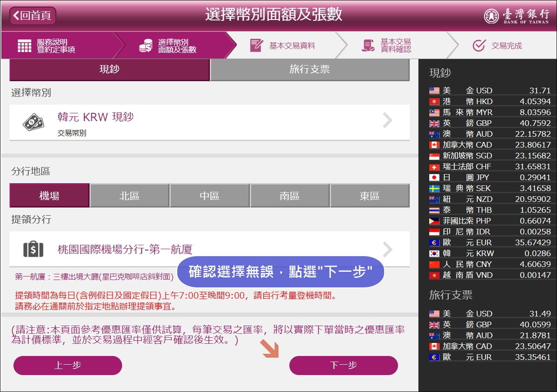Click the Philippines flag for PHP
The width and height of the screenshot is (557, 392).
click(x=434, y=221)
